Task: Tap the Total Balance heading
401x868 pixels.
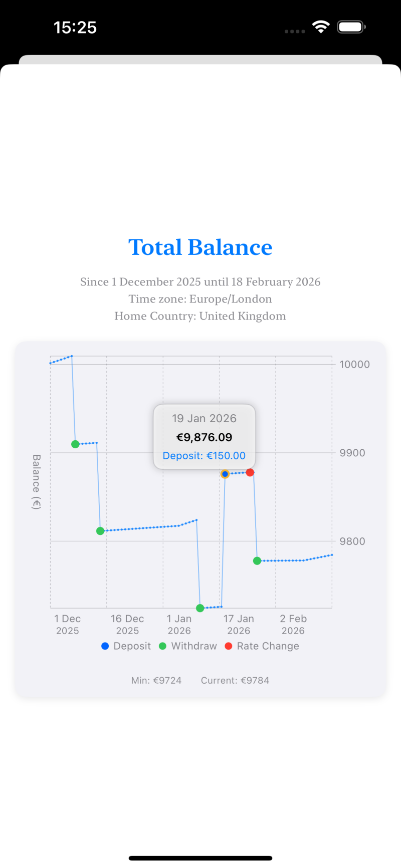Action: pyautogui.click(x=200, y=247)
